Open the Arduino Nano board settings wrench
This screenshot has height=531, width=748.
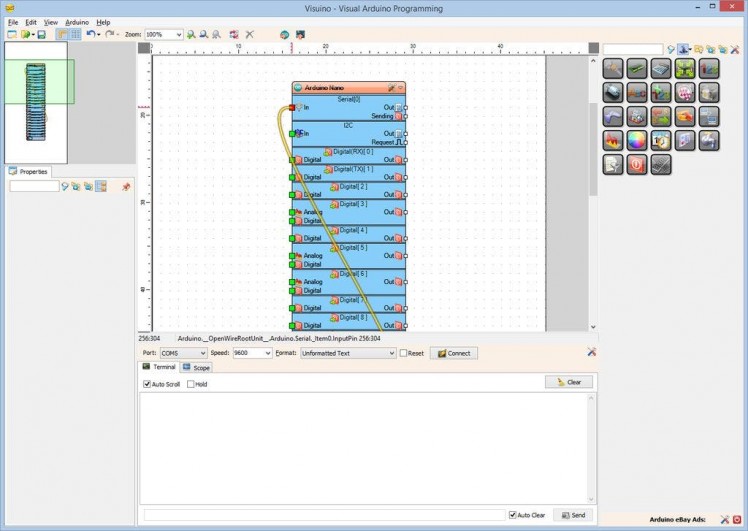pyautogui.click(x=392, y=88)
